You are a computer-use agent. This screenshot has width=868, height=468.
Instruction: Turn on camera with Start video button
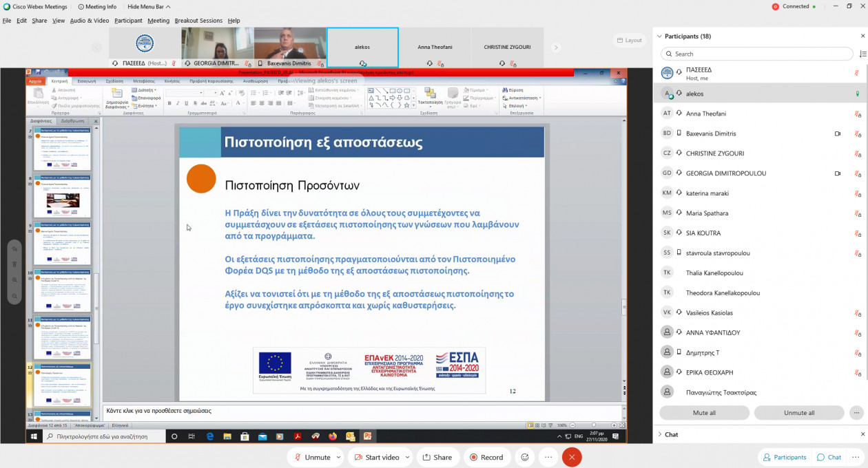(x=376, y=457)
